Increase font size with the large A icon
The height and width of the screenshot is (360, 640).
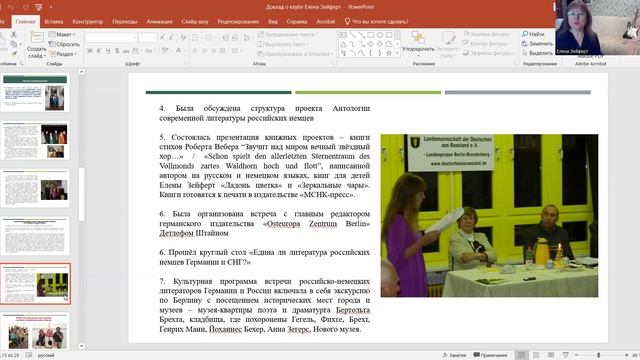click(162, 38)
